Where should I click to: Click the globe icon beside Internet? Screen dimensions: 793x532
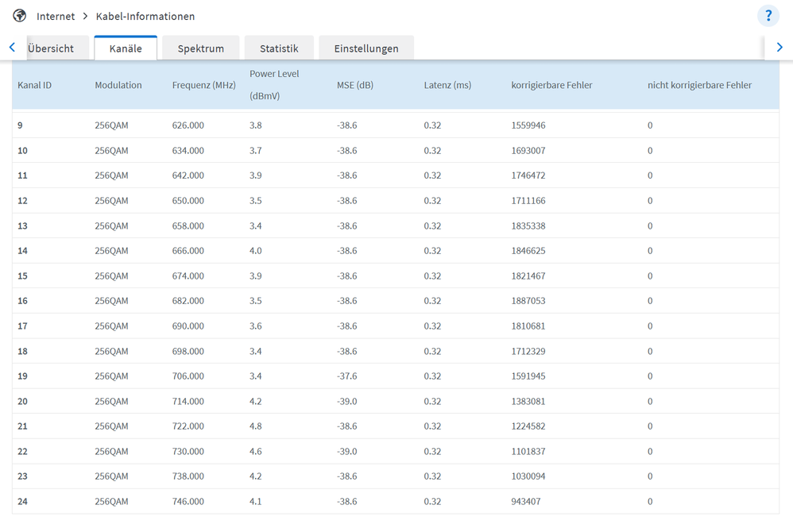[x=19, y=16]
